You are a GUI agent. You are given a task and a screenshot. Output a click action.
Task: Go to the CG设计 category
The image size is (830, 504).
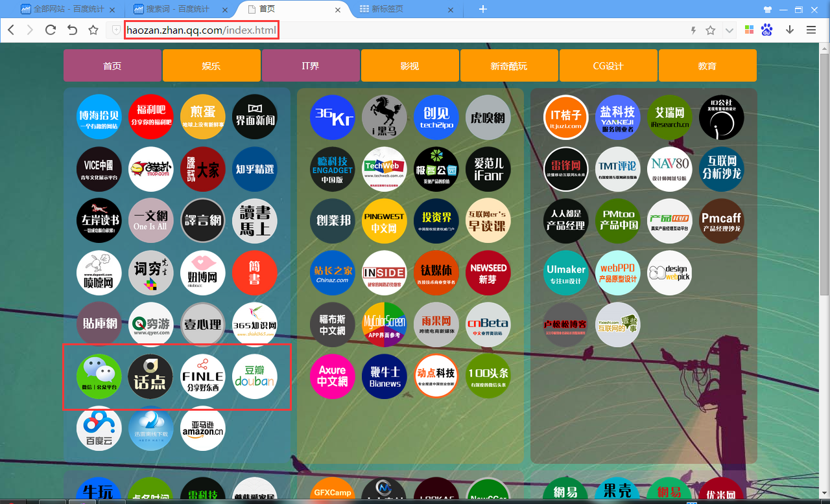tap(608, 66)
